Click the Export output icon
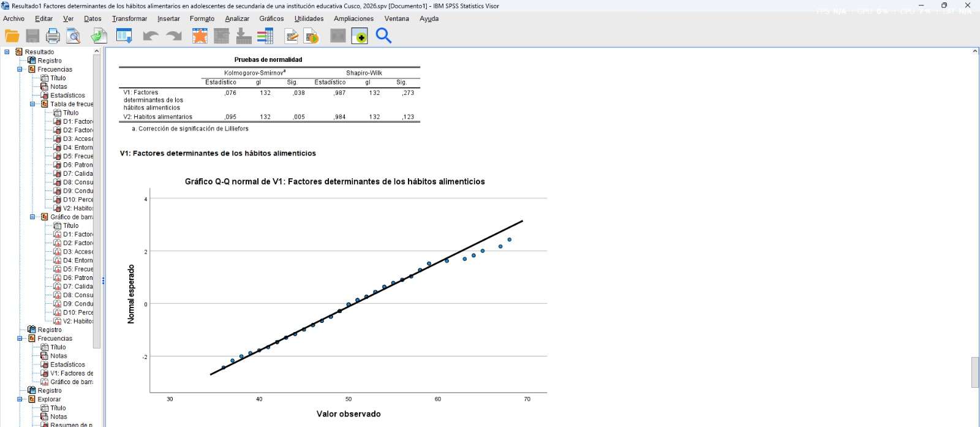 point(99,36)
